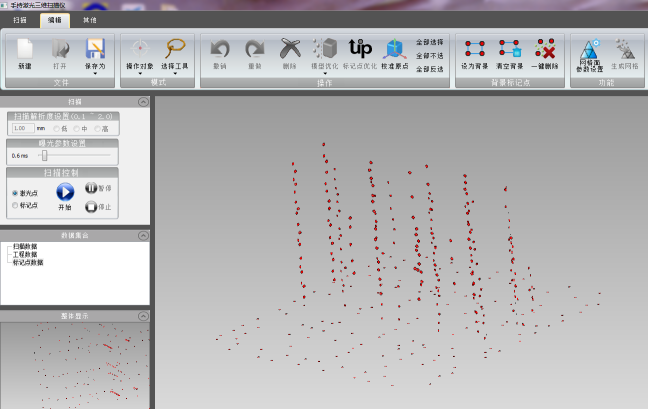Screen dimensions: 648x409
Task: Switch to the 其他 ribbon tab
Action: (90, 19)
